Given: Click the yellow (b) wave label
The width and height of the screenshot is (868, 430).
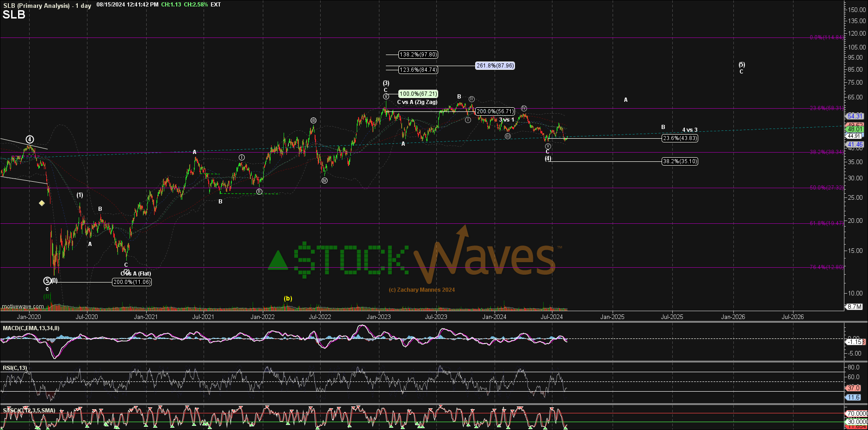Looking at the screenshot, I should tap(288, 298).
